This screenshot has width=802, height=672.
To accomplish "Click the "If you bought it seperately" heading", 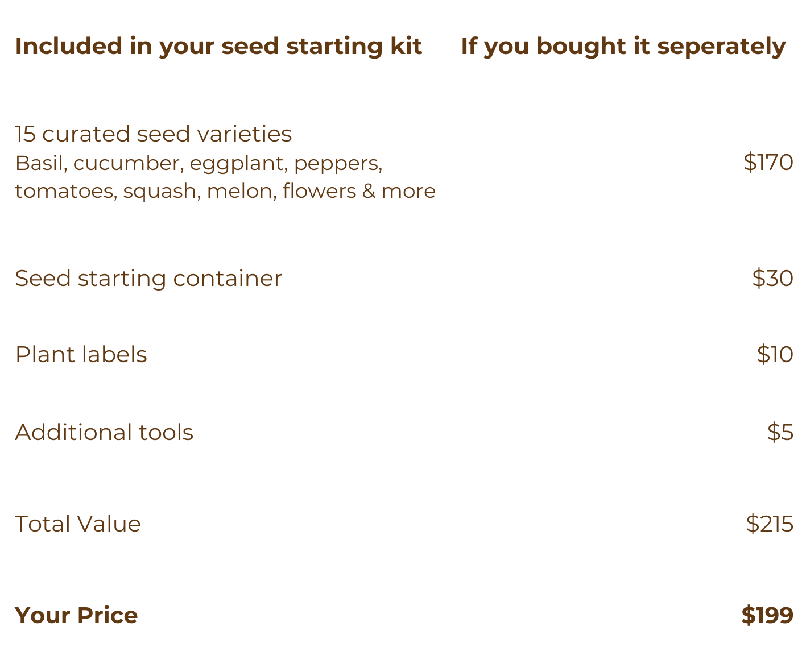I will pos(623,46).
